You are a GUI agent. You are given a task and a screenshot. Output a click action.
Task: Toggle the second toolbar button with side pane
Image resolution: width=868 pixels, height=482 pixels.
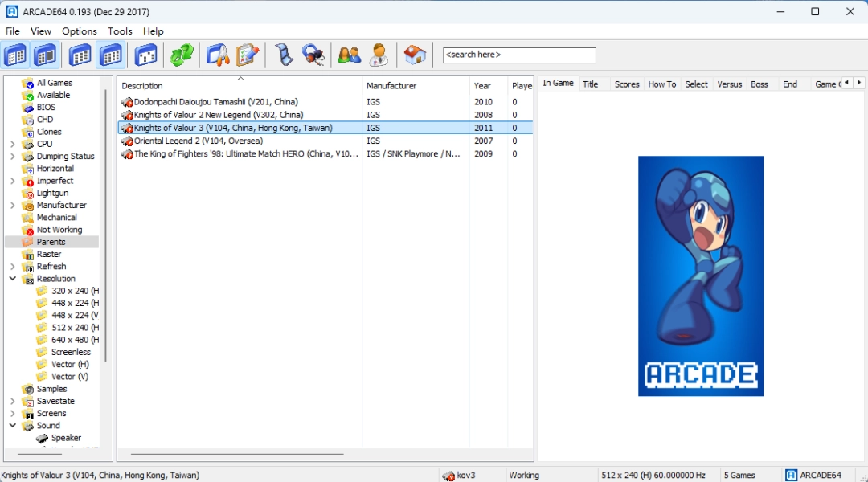[45, 55]
